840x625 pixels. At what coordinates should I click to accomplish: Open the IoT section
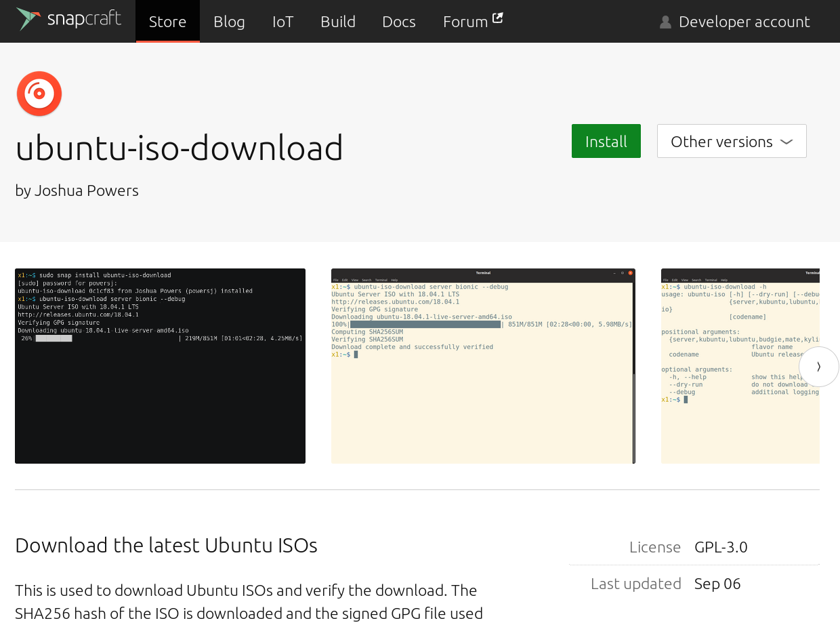[282, 21]
